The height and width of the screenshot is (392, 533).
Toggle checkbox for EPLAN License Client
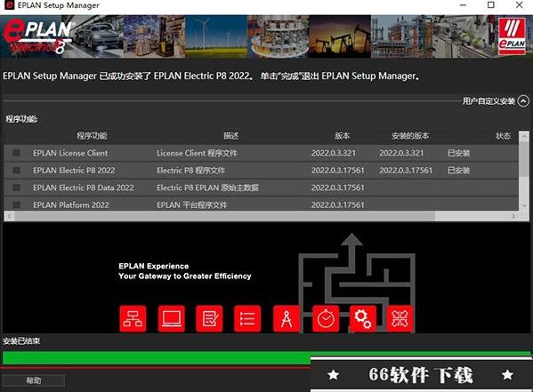(16, 153)
